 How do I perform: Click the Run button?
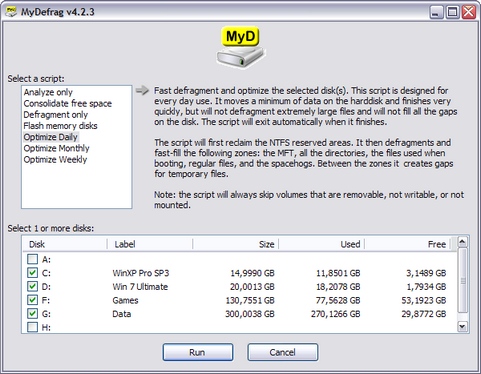[x=198, y=352]
